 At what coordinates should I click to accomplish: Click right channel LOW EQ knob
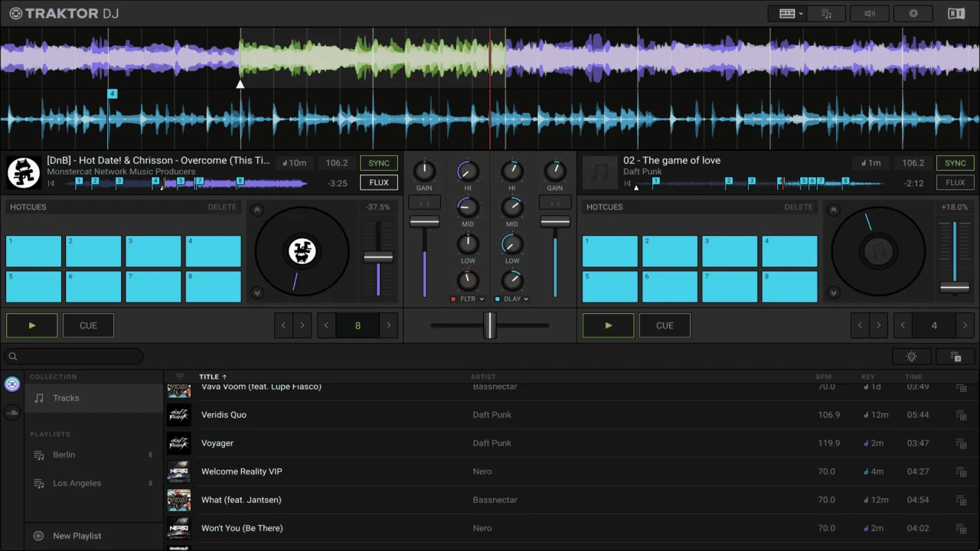[x=511, y=244]
